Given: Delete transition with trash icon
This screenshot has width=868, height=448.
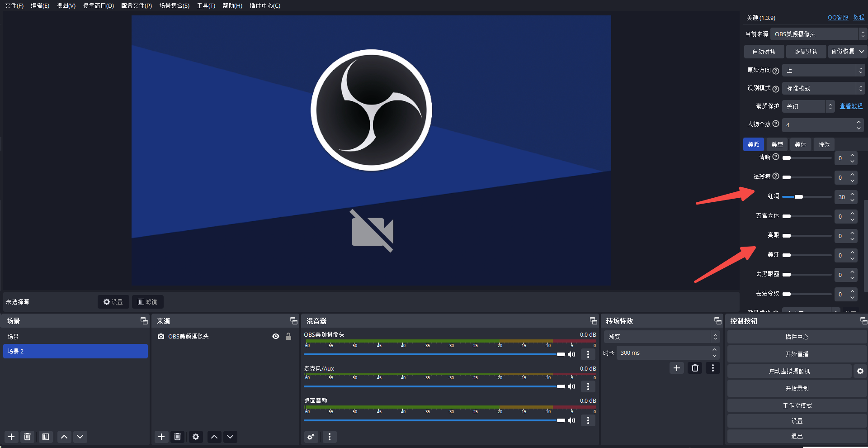Looking at the screenshot, I should click(695, 368).
